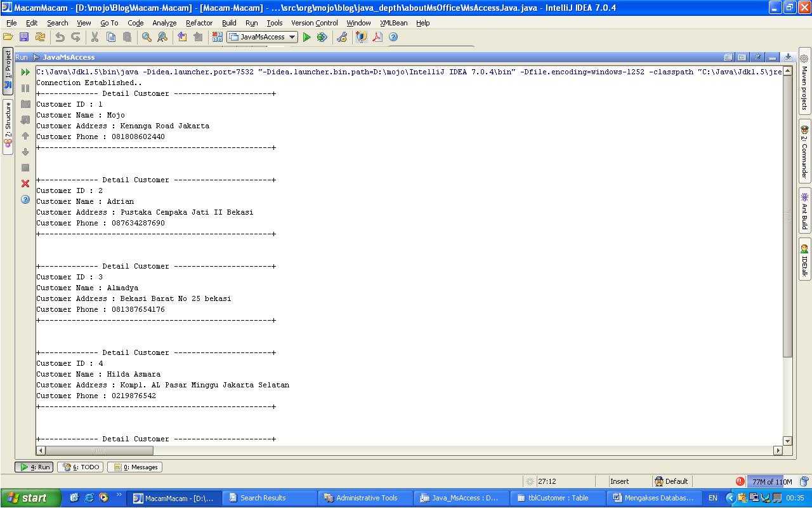The width and height of the screenshot is (812, 508).
Task: Open the 0: Messages tool button
Action: coord(135,467)
